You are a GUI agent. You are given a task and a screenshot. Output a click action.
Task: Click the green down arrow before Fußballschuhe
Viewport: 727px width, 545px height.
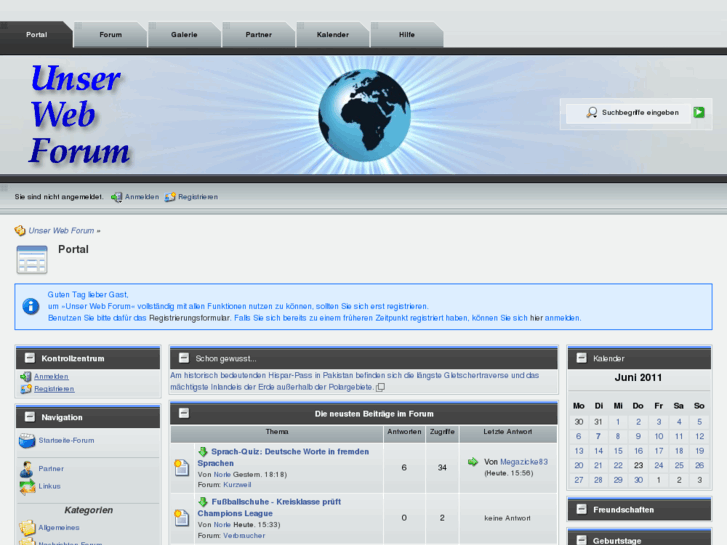pyautogui.click(x=203, y=501)
